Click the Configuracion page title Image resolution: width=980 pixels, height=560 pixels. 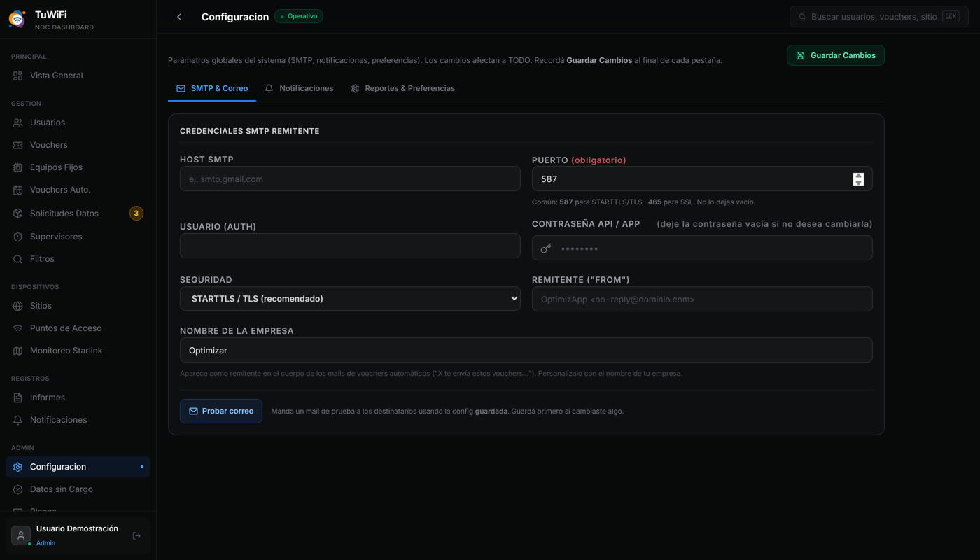pyautogui.click(x=235, y=17)
